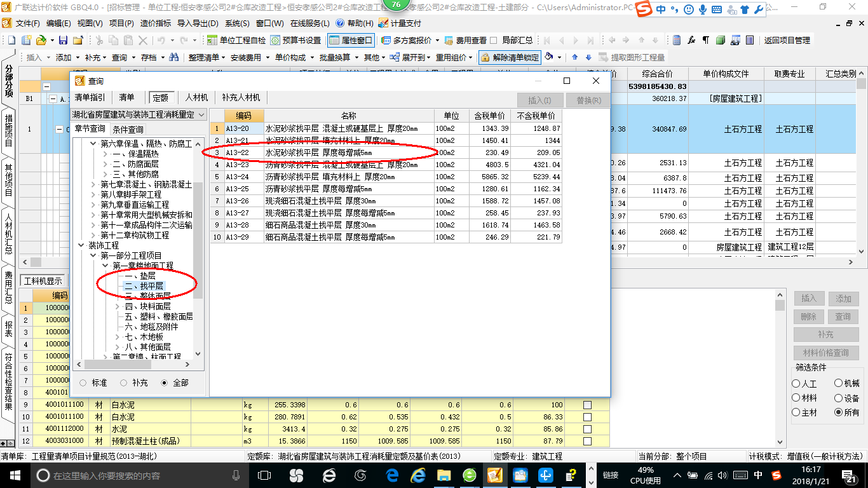868x488 pixels.
Task: Tick checkbox in 预制混凝土柱(成品) row
Action: click(587, 441)
